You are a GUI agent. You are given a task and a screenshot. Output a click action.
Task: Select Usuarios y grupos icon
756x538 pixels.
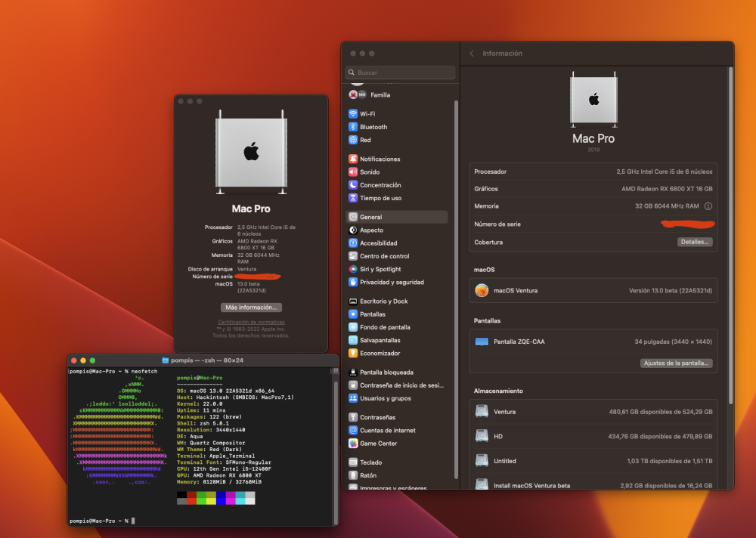coord(353,398)
